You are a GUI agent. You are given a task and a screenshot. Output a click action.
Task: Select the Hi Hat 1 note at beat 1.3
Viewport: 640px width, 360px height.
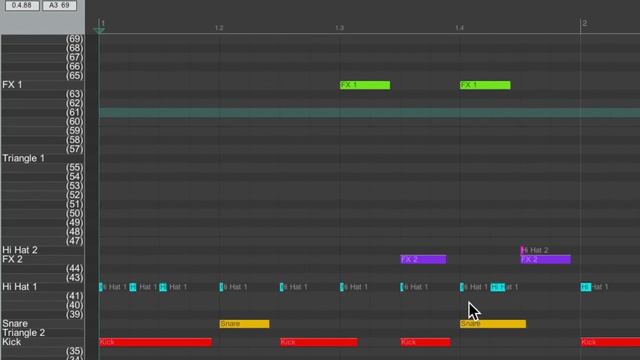tap(342, 287)
